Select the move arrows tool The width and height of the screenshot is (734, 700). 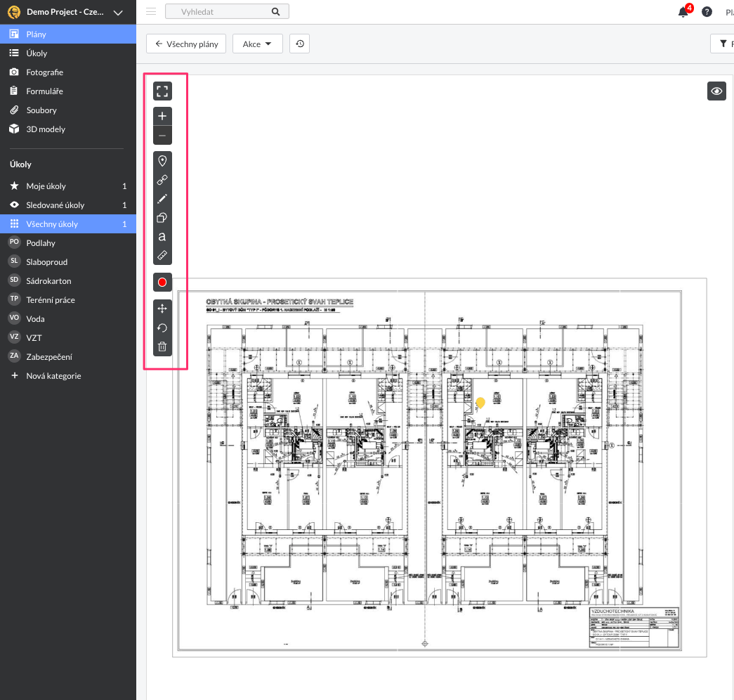(x=162, y=309)
